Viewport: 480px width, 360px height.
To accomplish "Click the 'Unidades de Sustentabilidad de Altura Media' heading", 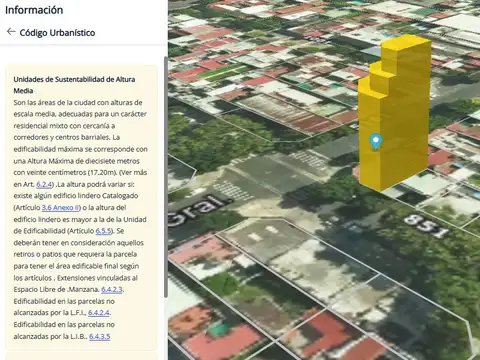I will [74, 85].
